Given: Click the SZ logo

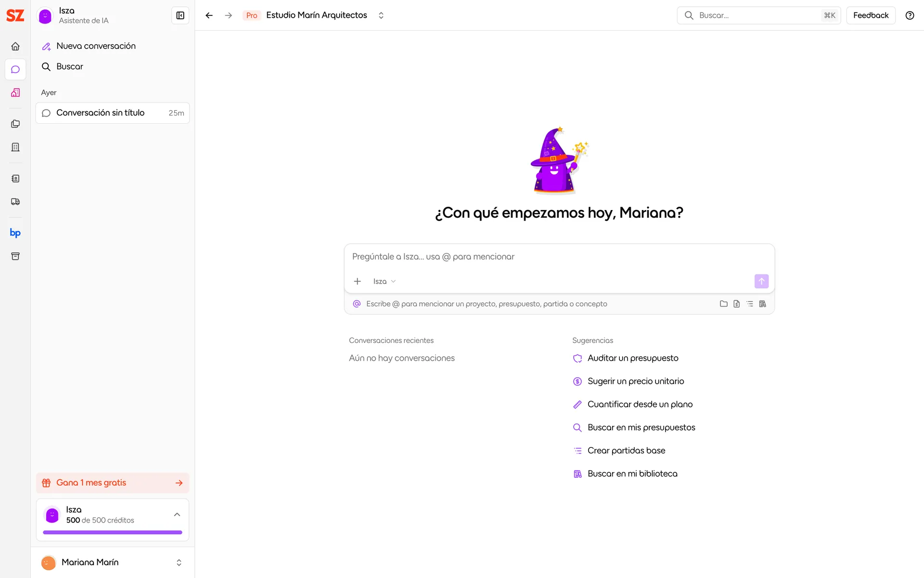Looking at the screenshot, I should 15,15.
